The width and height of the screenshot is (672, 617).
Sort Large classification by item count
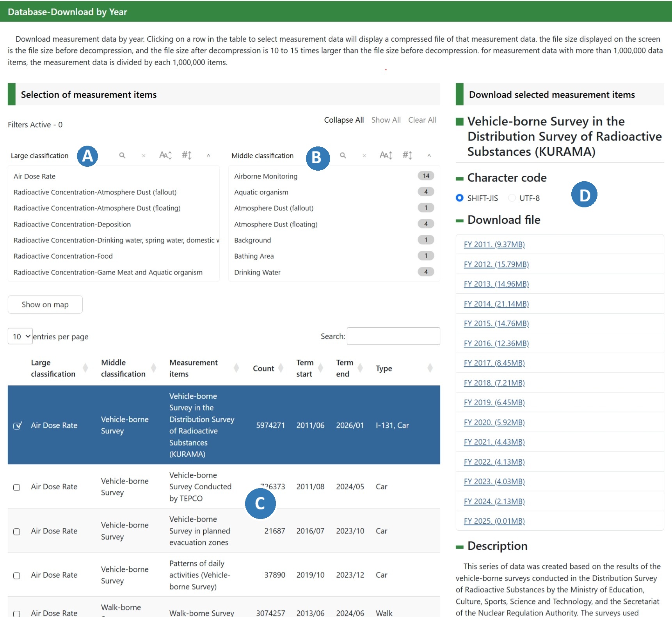[x=187, y=155]
